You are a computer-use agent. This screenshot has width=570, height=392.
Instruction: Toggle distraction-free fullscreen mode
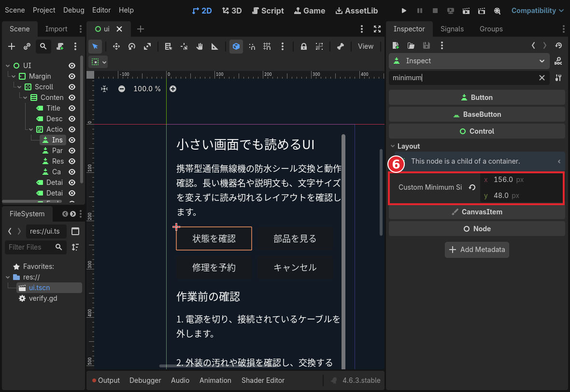click(377, 29)
